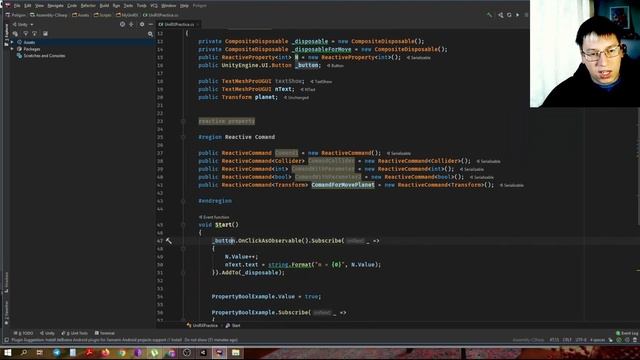This screenshot has height=360, width=640.
Task: Click the hammer quick-action icon at line 47
Action: pos(169,241)
